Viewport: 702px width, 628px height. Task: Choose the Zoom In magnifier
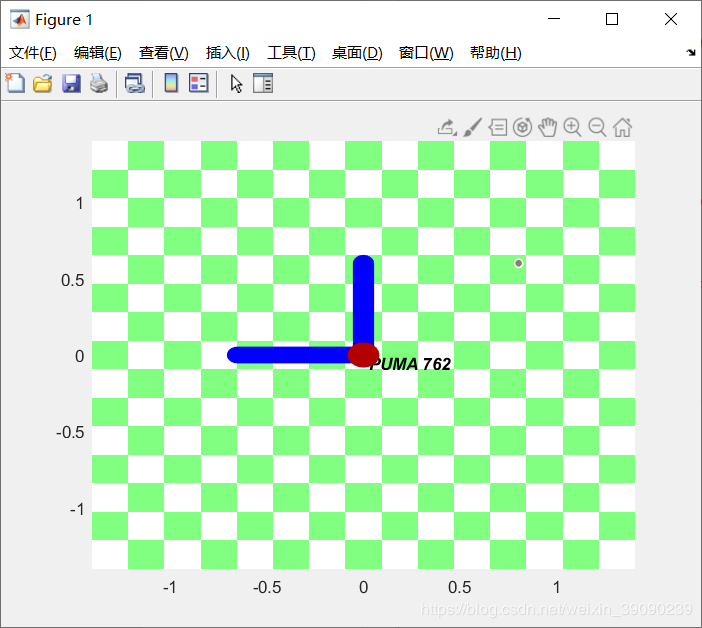[572, 128]
